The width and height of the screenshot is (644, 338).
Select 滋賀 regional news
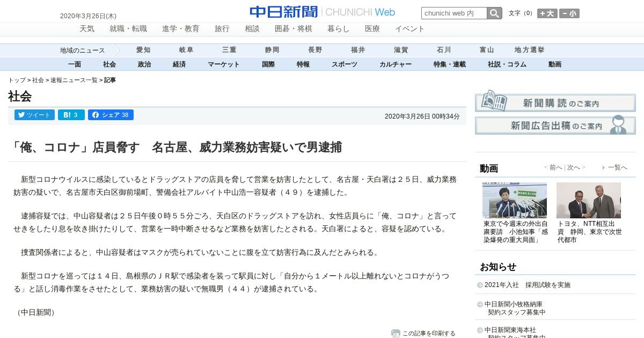coord(401,50)
